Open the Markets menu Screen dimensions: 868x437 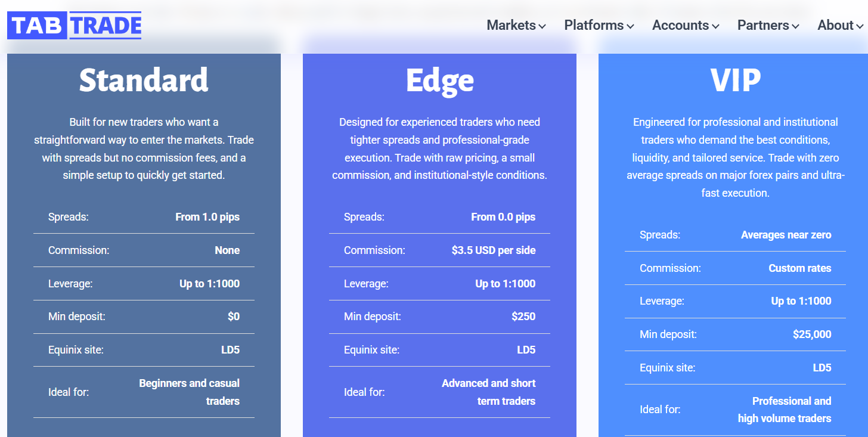516,26
